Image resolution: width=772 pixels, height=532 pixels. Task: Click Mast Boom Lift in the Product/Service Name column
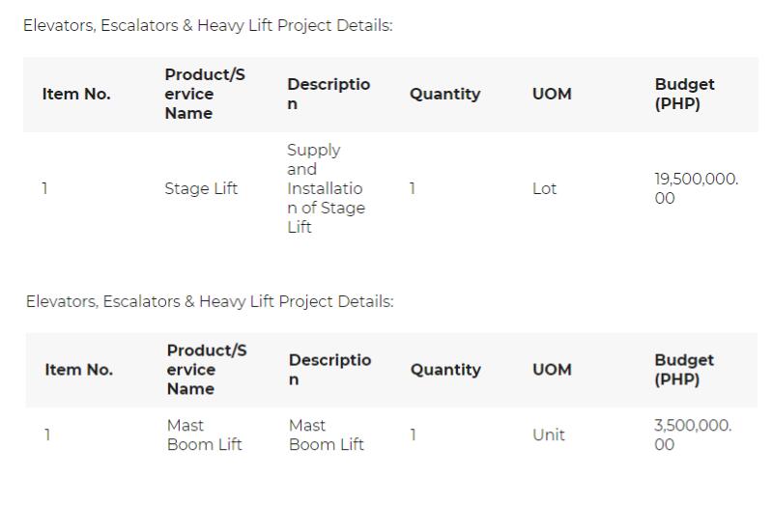[204, 435]
